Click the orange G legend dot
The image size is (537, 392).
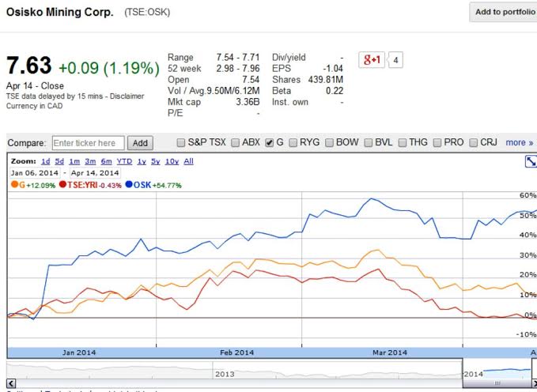[x=14, y=184]
